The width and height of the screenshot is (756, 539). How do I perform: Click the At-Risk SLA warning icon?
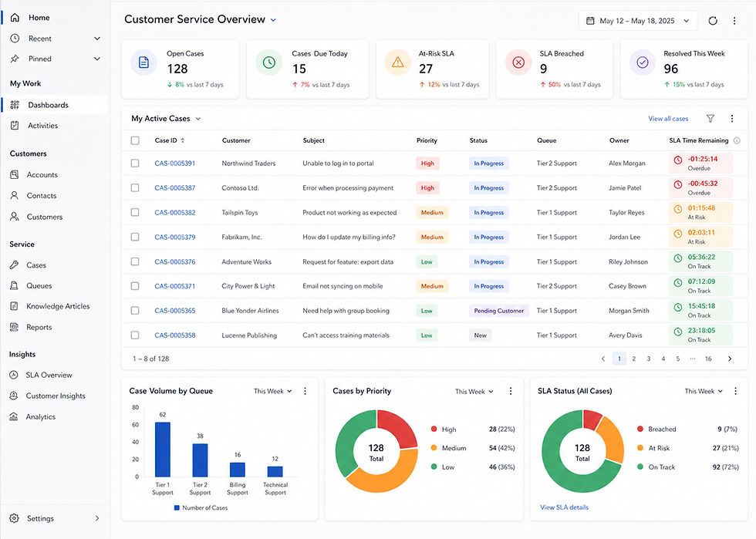click(x=398, y=62)
